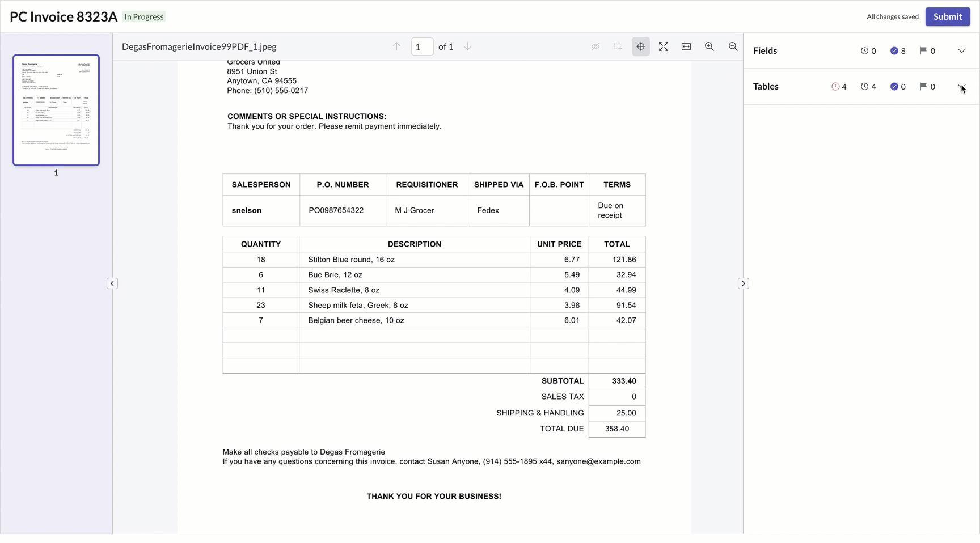Click phone number (510) 555-0217

(x=281, y=91)
